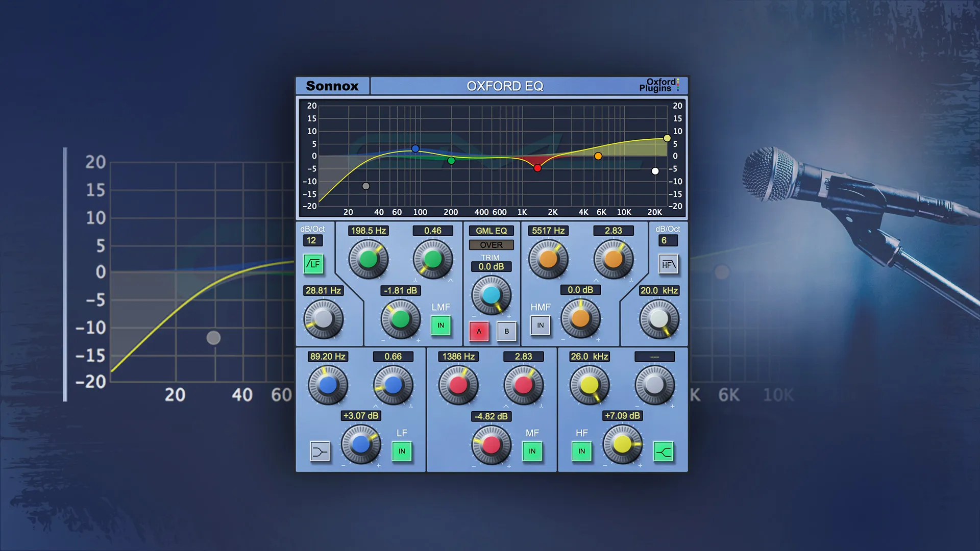Toggle the HF high-cut filter button
Screen dimensions: 980x551
pos(668,264)
